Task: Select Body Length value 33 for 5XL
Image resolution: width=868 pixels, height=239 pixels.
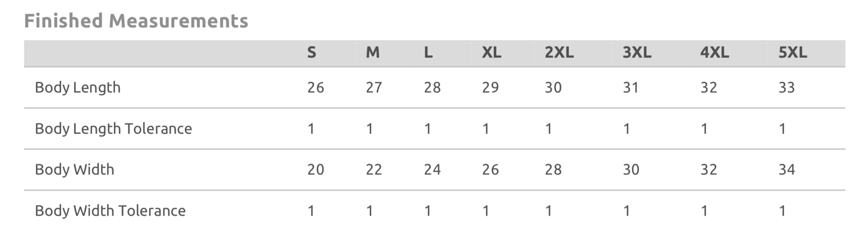Action: (786, 88)
